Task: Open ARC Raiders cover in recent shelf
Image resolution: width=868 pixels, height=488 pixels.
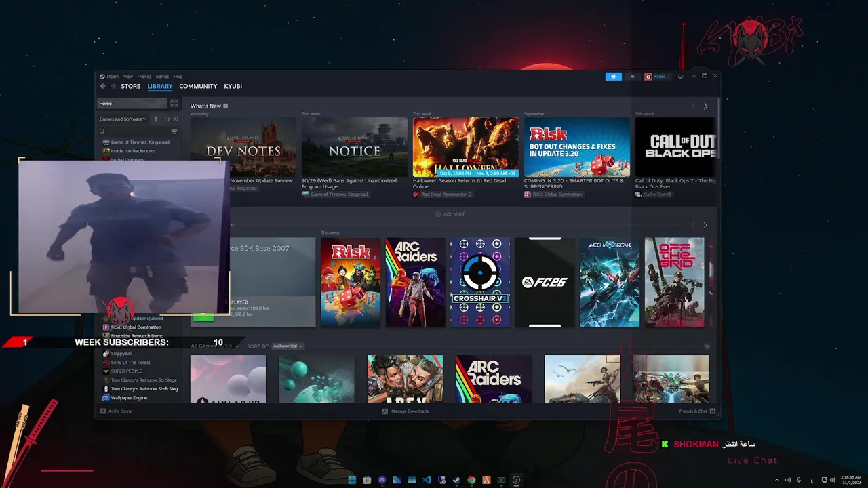Action: [416, 282]
